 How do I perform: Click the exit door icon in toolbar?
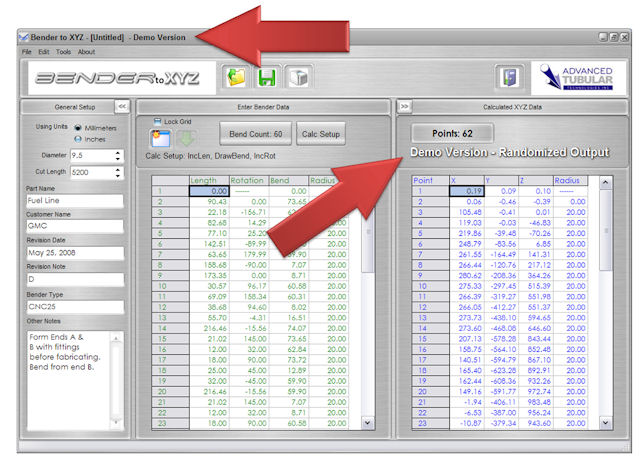507,78
